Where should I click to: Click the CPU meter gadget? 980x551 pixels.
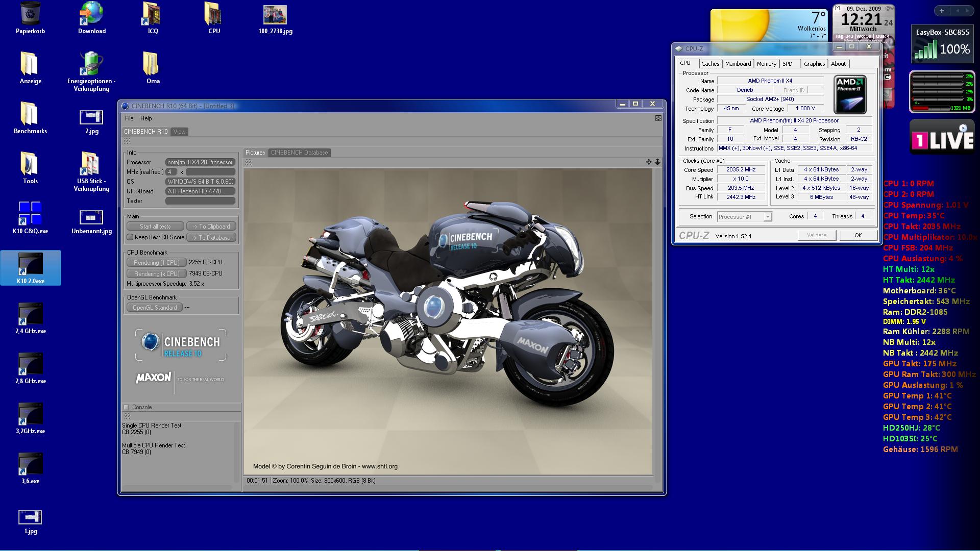tap(942, 92)
